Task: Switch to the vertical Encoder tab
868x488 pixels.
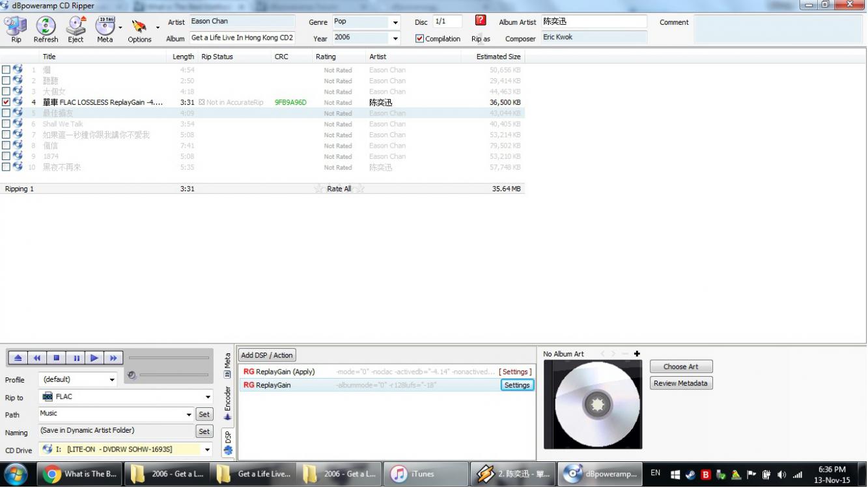Action: click(x=227, y=403)
